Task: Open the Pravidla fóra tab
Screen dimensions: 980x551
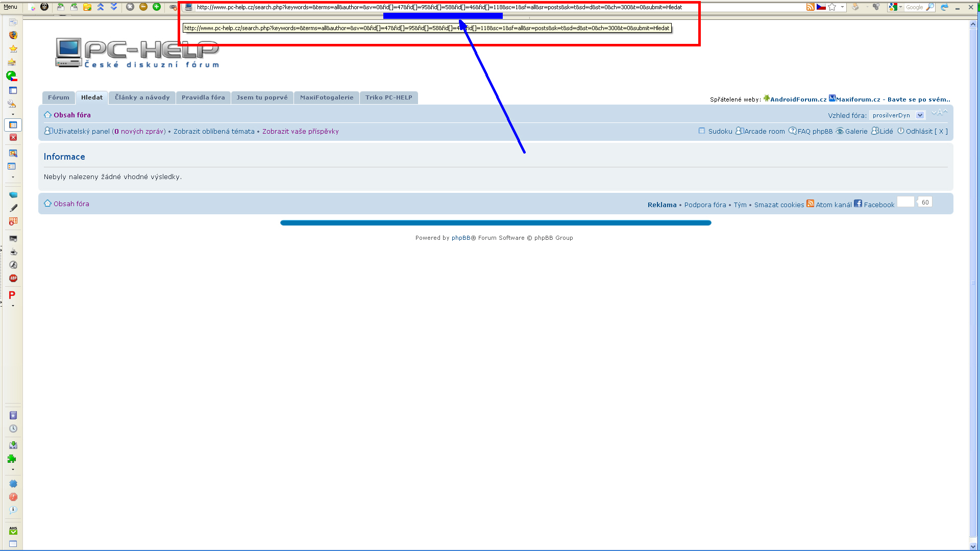Action: click(x=203, y=97)
